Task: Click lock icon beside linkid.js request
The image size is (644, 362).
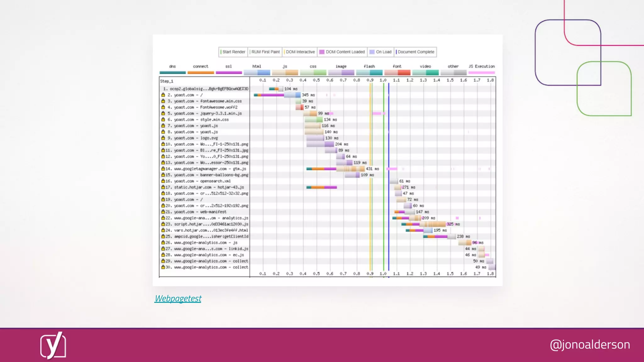Action: pyautogui.click(x=163, y=249)
